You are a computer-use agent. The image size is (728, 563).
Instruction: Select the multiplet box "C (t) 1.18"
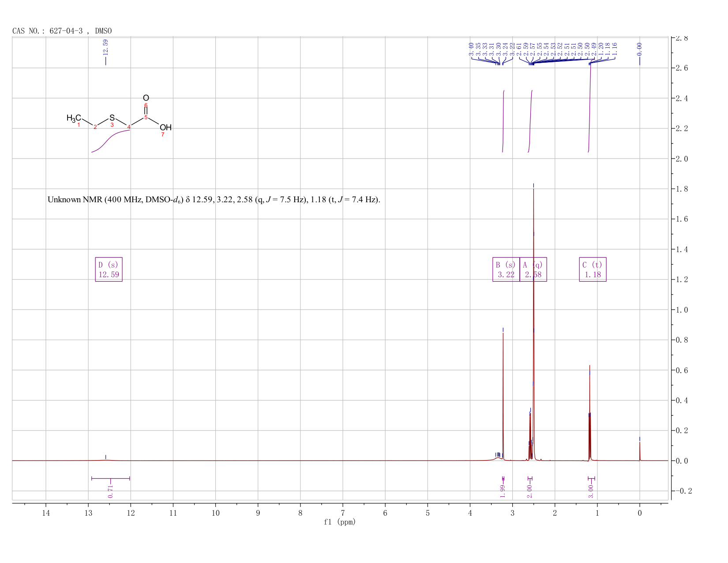click(593, 269)
